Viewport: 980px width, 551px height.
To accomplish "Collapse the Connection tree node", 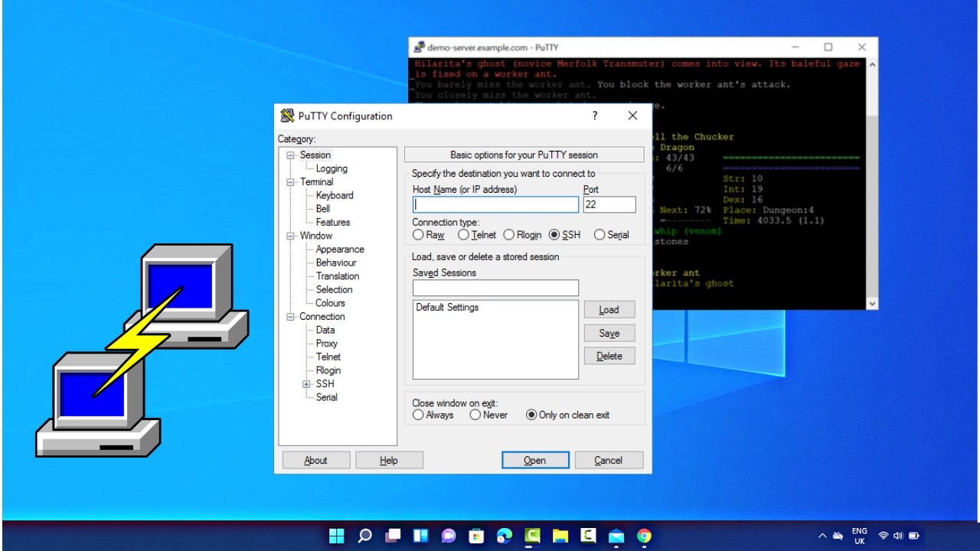I will (x=291, y=317).
